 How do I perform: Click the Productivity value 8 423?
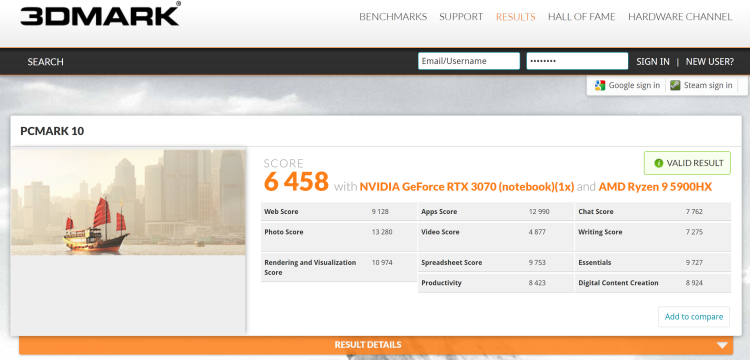coord(537,283)
